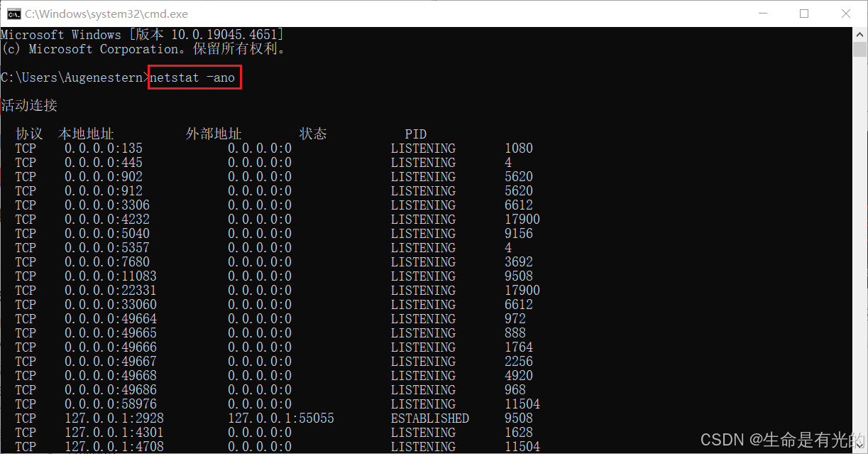The image size is (868, 454).
Task: Click PID value 968
Action: (x=515, y=390)
